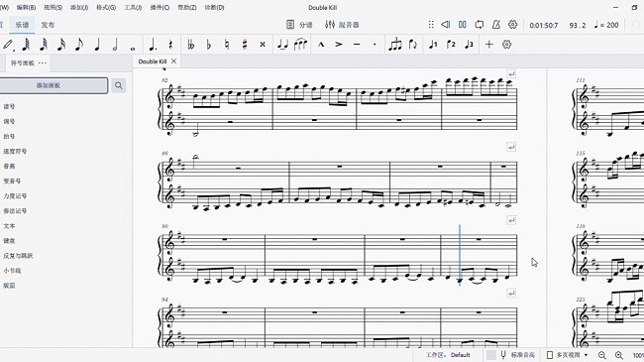644x362 pixels.
Task: Open the 帮助(Z) menu
Action: click(x=187, y=7)
